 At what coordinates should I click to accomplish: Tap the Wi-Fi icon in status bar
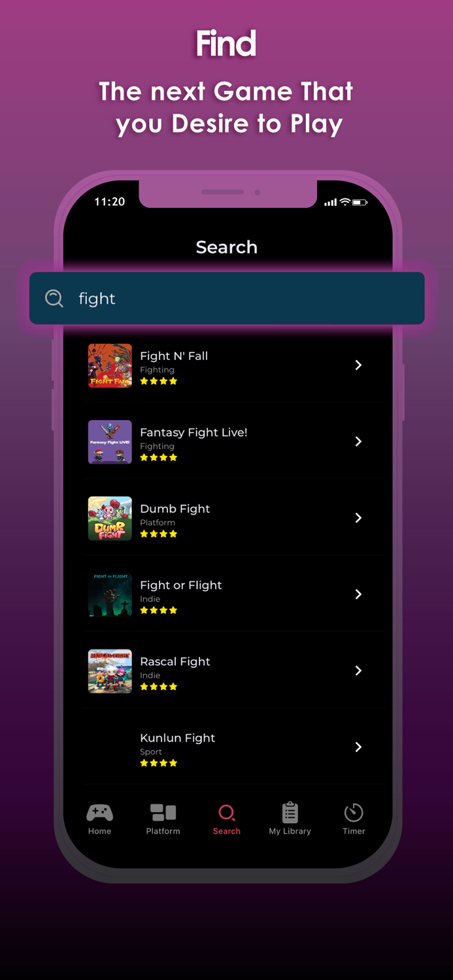tap(345, 202)
